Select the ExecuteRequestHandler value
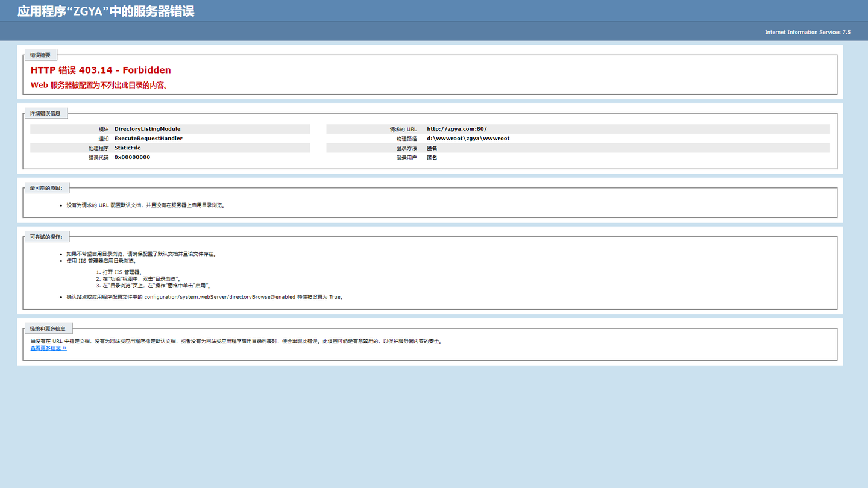Screen dimensions: 868x488 tap(148, 139)
